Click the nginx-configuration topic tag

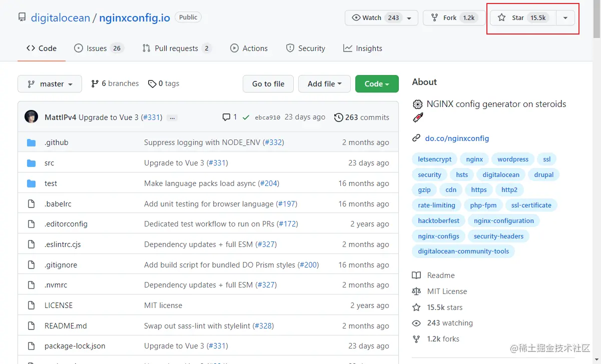(x=504, y=221)
